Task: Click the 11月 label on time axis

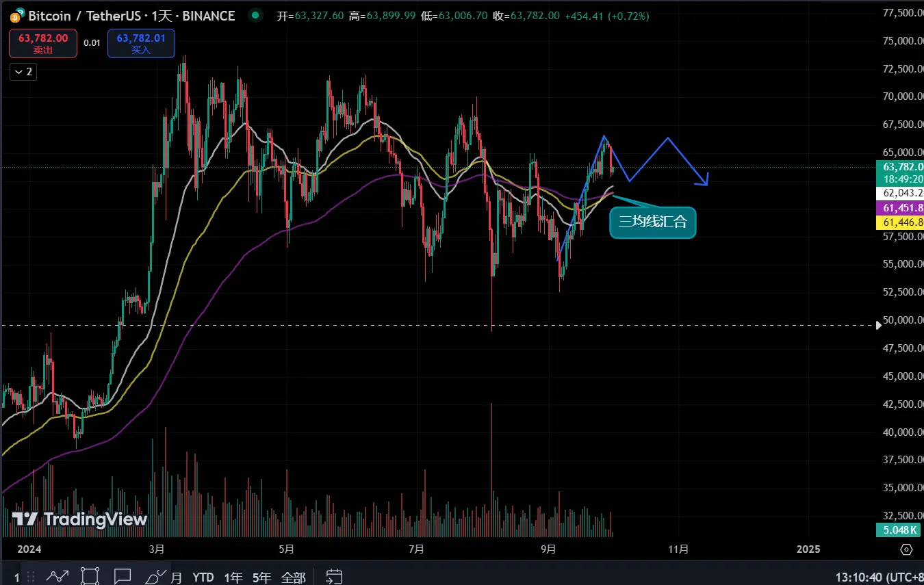Action: pos(678,549)
